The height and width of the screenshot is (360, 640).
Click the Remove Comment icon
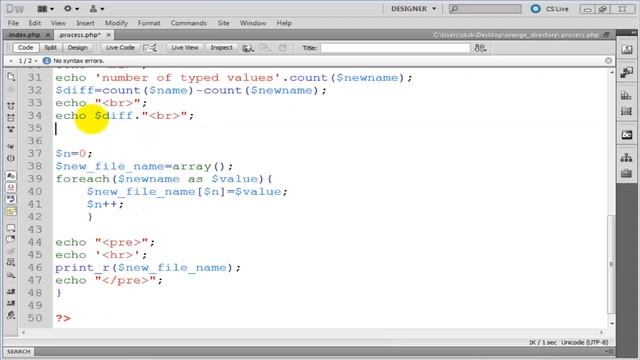click(x=11, y=239)
